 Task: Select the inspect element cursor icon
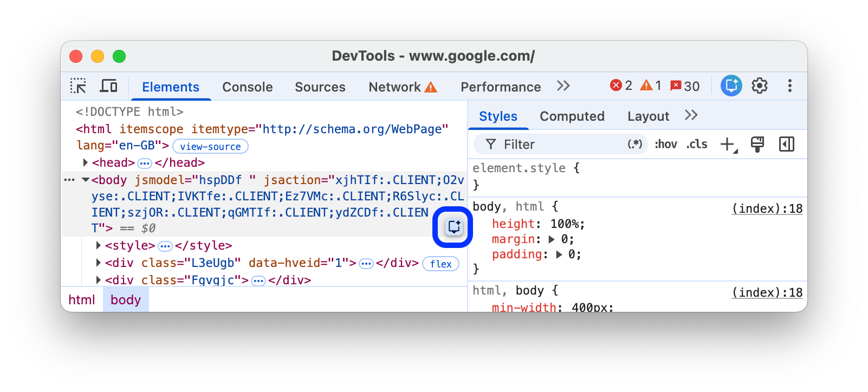click(x=78, y=86)
